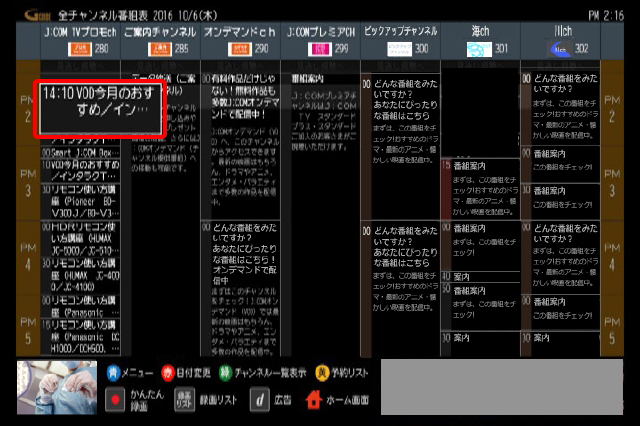640x426 pixels.
Task: Select the pink J:COMプレミアCH 299 logo
Action: (x=320, y=49)
